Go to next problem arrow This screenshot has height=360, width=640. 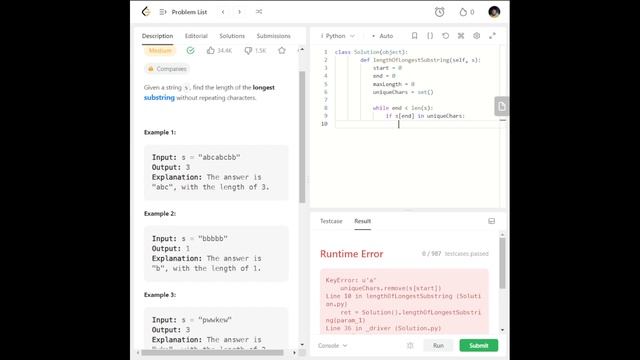click(x=240, y=12)
